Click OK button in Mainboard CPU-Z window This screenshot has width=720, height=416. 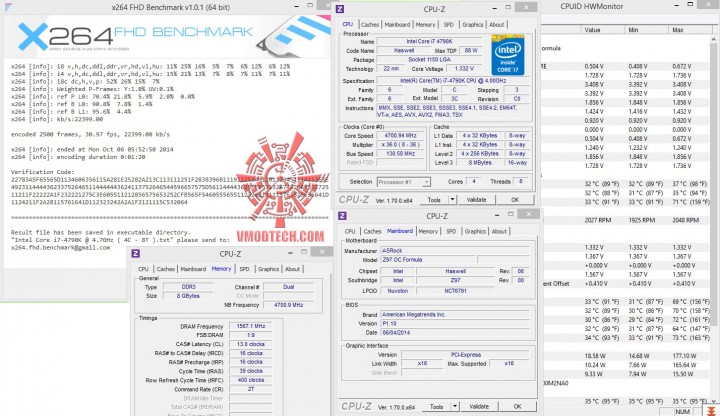[518, 406]
